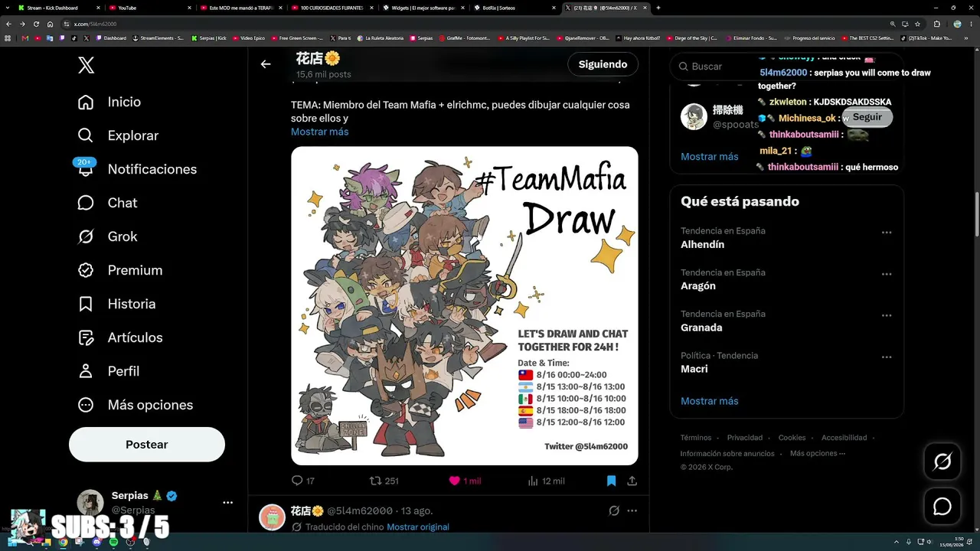
Task: Open Artículos in the sidebar
Action: tap(120, 337)
